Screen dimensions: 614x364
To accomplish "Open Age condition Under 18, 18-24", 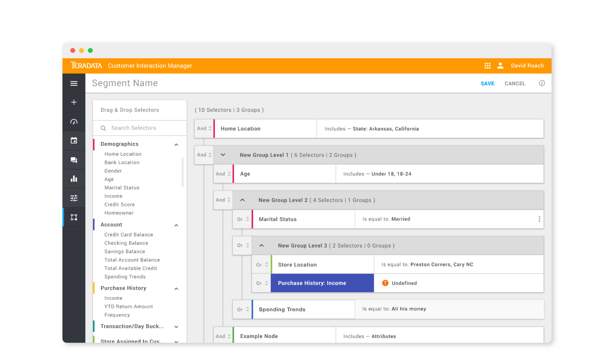I will (440, 174).
